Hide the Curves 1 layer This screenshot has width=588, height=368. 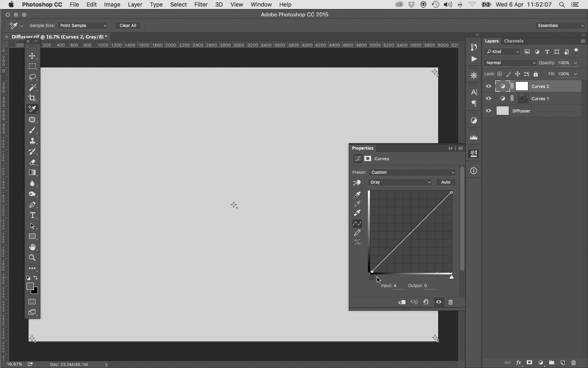[488, 99]
